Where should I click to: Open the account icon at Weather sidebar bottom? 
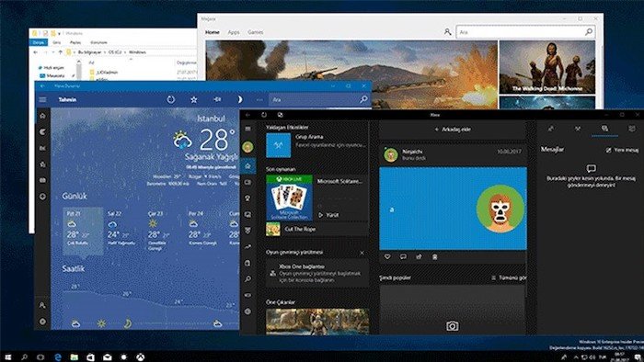[x=42, y=305]
